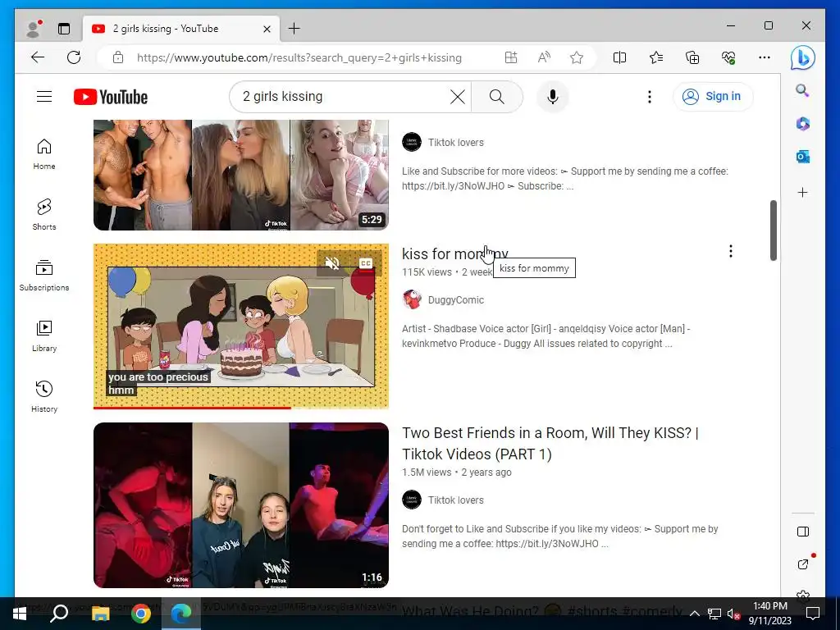Unmute the kiss for mommy preview
840x630 pixels.
tap(333, 263)
